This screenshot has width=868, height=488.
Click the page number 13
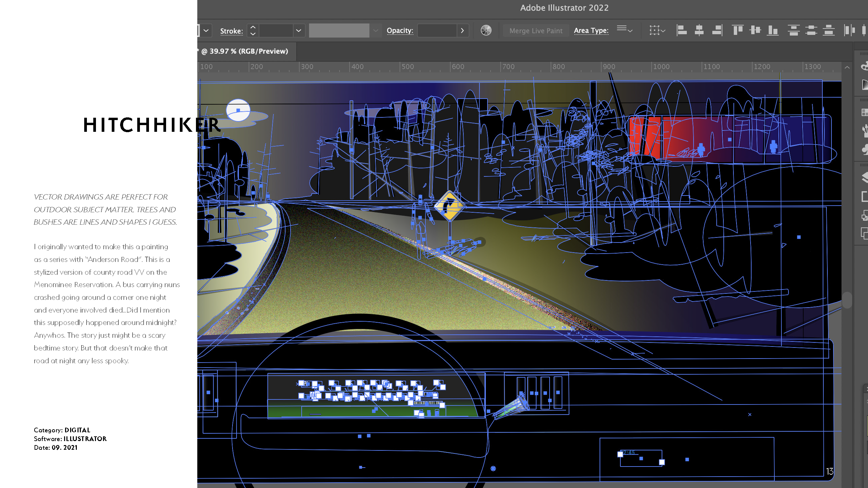coord(830,471)
